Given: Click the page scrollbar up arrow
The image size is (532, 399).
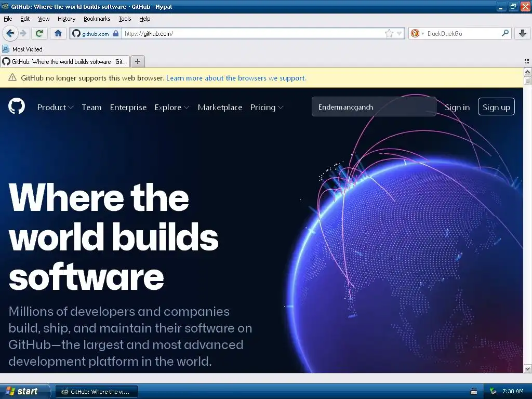Looking at the screenshot, I should [527, 72].
